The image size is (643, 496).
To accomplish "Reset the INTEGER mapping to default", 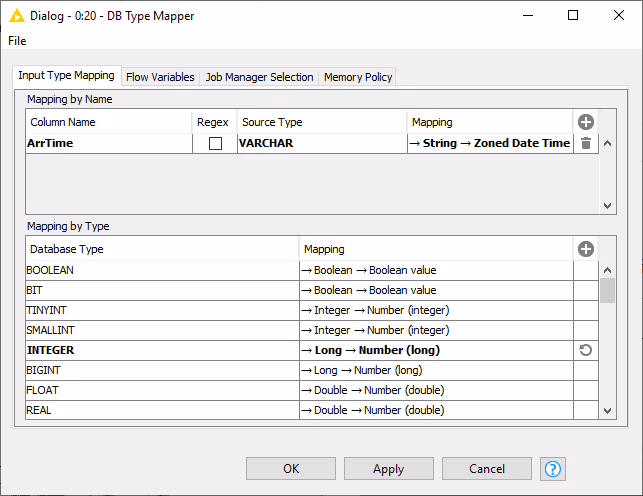I will coord(586,350).
